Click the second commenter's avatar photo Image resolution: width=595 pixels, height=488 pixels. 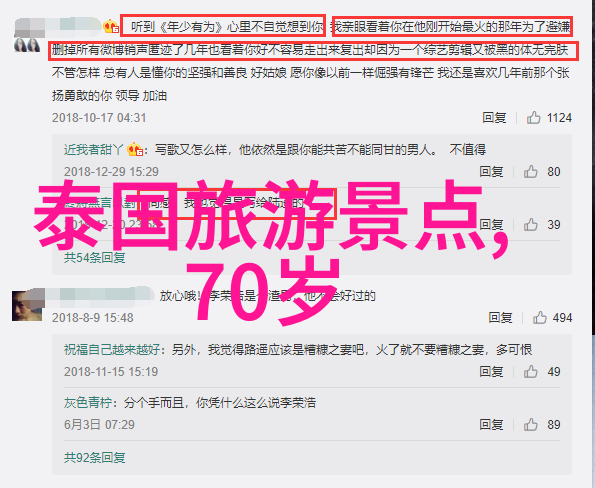click(27, 306)
